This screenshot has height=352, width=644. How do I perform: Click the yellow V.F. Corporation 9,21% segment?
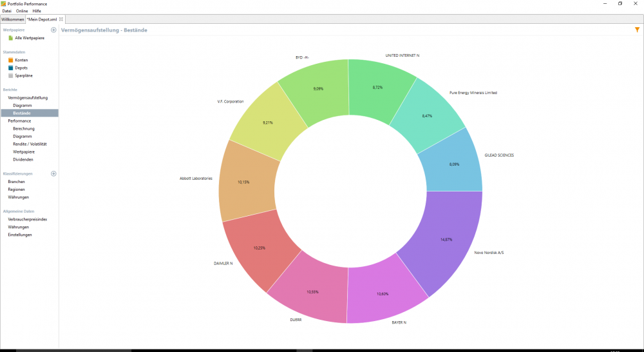tap(269, 123)
